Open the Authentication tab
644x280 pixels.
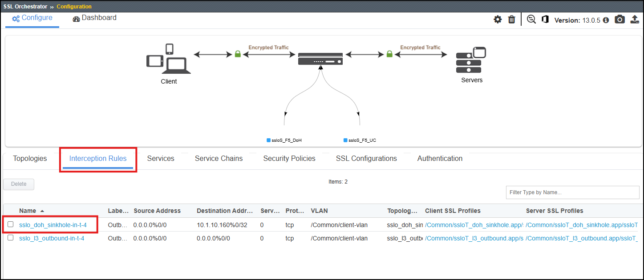click(440, 159)
